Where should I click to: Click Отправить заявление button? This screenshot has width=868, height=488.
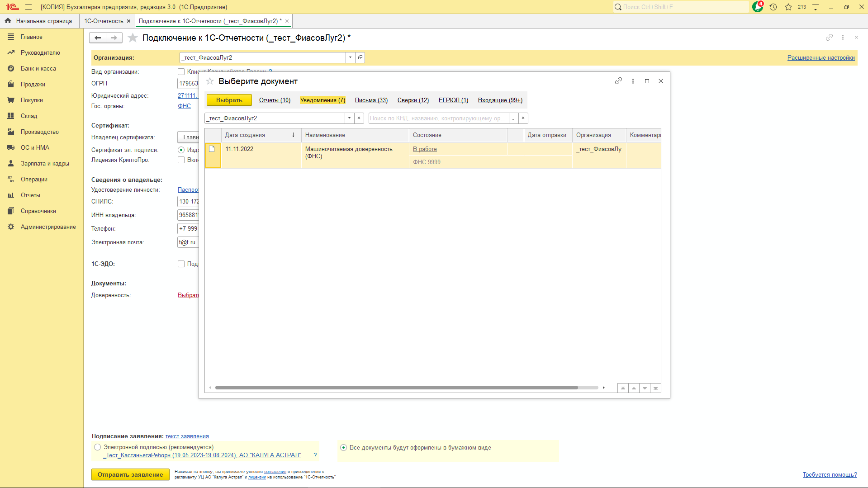[x=130, y=474]
